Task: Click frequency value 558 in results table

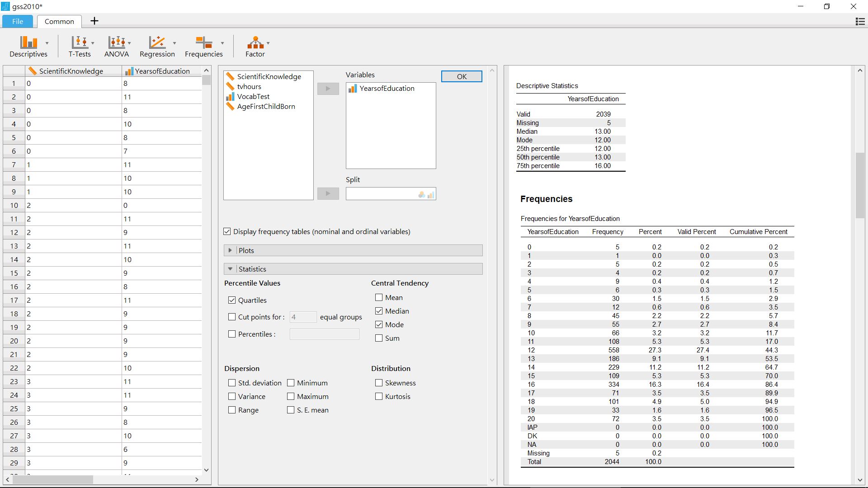Action: 613,350
